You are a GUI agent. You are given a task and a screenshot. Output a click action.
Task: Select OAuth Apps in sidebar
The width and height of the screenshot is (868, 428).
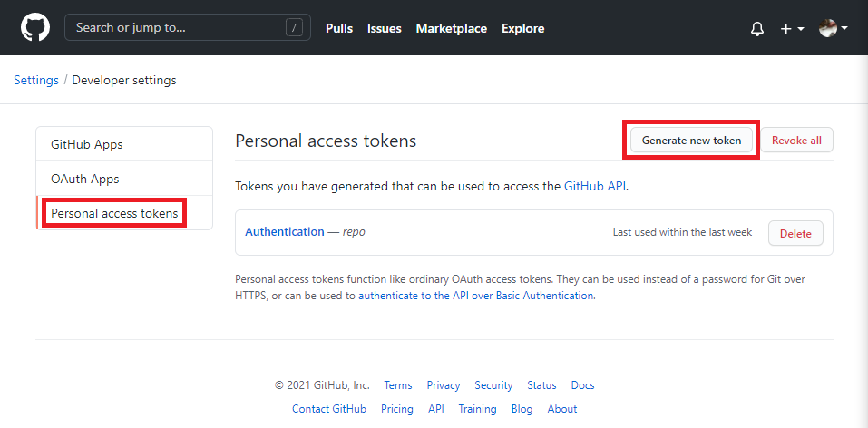(x=124, y=179)
